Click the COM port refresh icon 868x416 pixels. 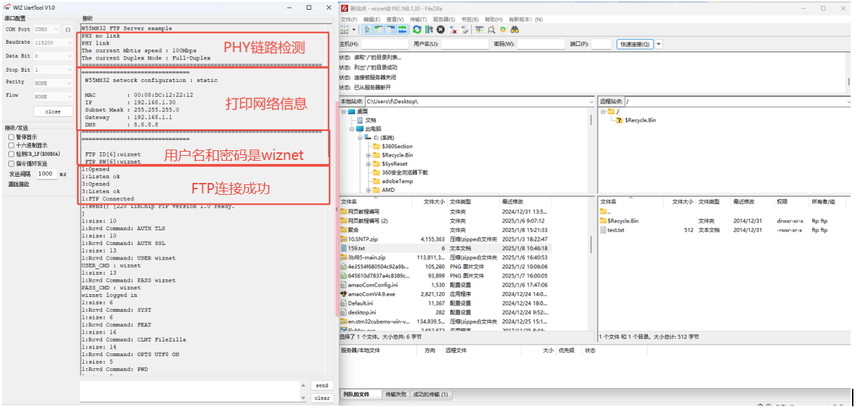[x=68, y=30]
